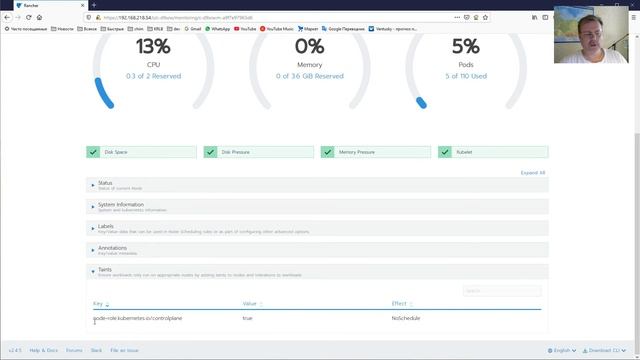This screenshot has height=360, width=640.
Task: Open the Новости bookmarks folder
Action: coord(62,29)
